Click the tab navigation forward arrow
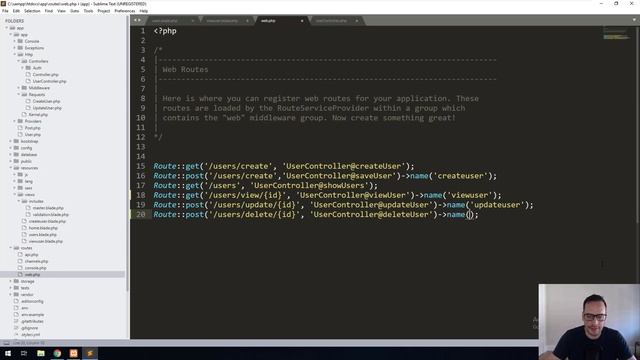The image size is (640, 360). tap(140, 20)
